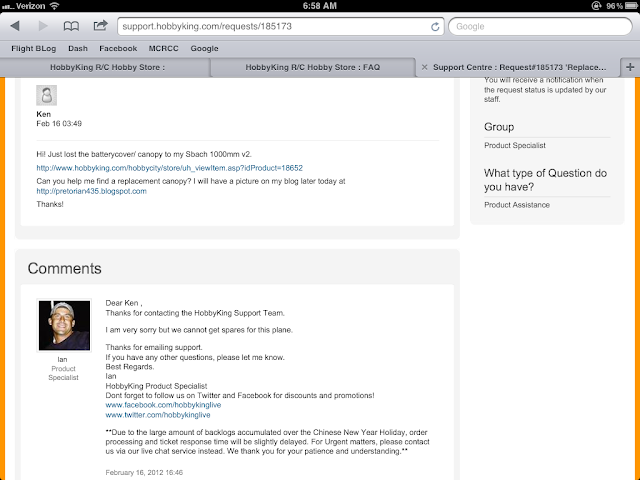Click the 'Product Assistance' value
This screenshot has height=480, width=640.
click(517, 205)
